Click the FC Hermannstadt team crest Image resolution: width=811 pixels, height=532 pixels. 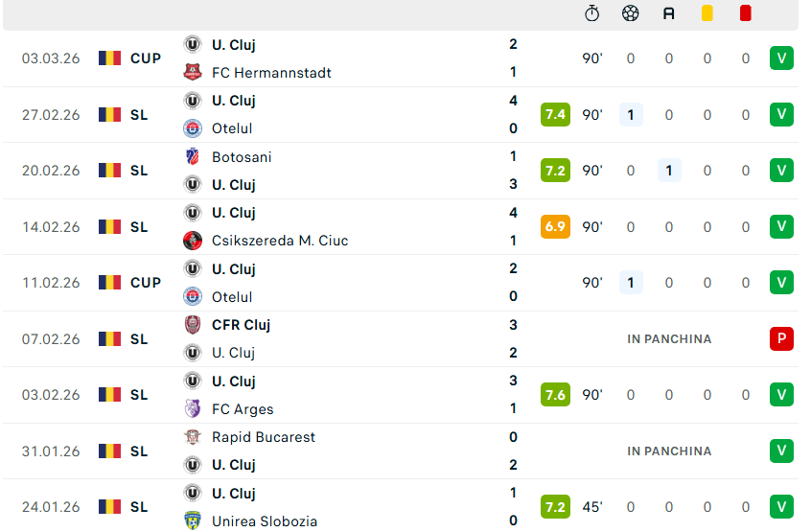tap(193, 72)
